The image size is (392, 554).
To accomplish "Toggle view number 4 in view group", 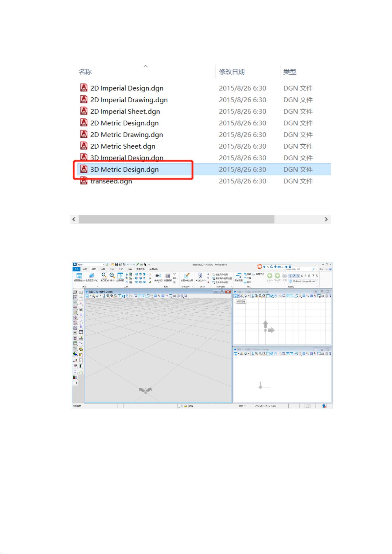I will pyautogui.click(x=302, y=276).
